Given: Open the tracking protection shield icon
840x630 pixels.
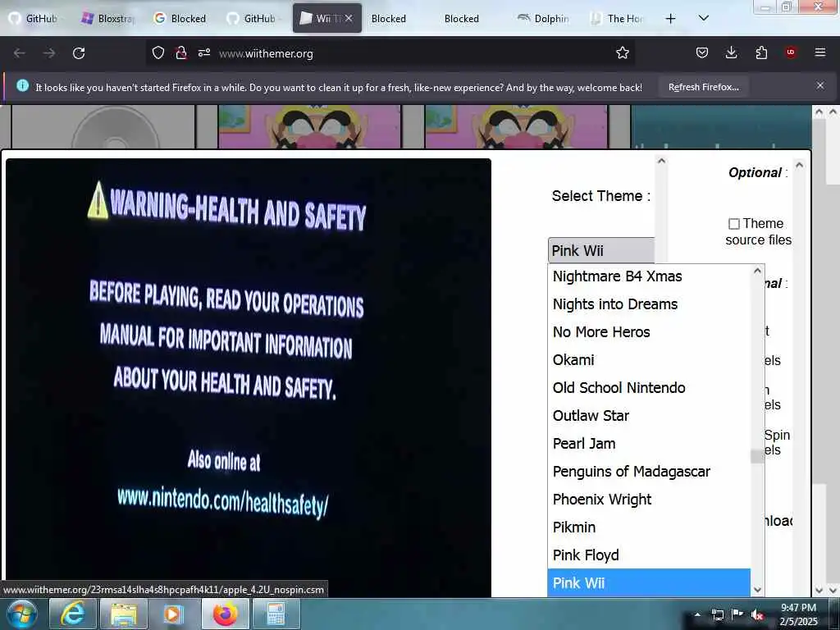Looking at the screenshot, I should click(x=158, y=52).
